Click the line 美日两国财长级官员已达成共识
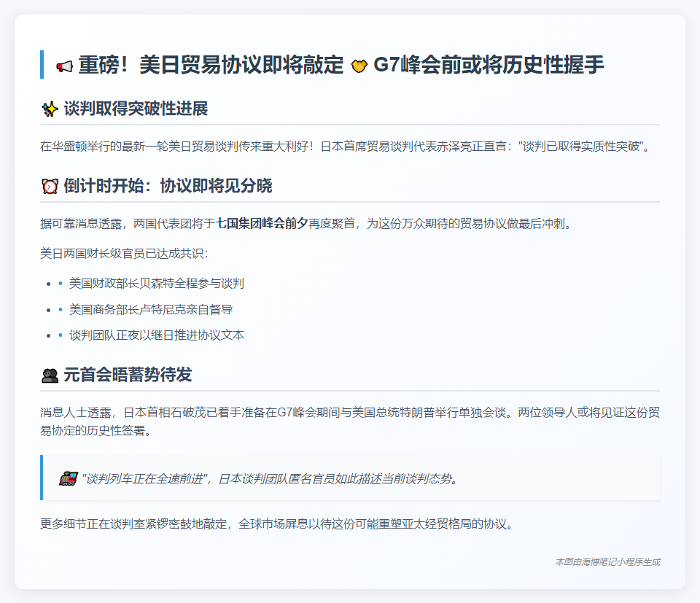700x603 pixels. click(x=125, y=254)
